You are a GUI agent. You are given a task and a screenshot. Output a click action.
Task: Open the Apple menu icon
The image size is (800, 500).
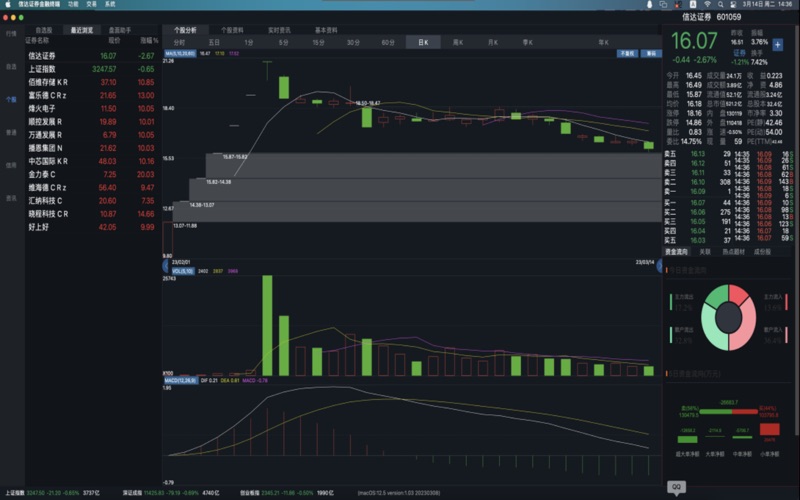click(x=8, y=4)
